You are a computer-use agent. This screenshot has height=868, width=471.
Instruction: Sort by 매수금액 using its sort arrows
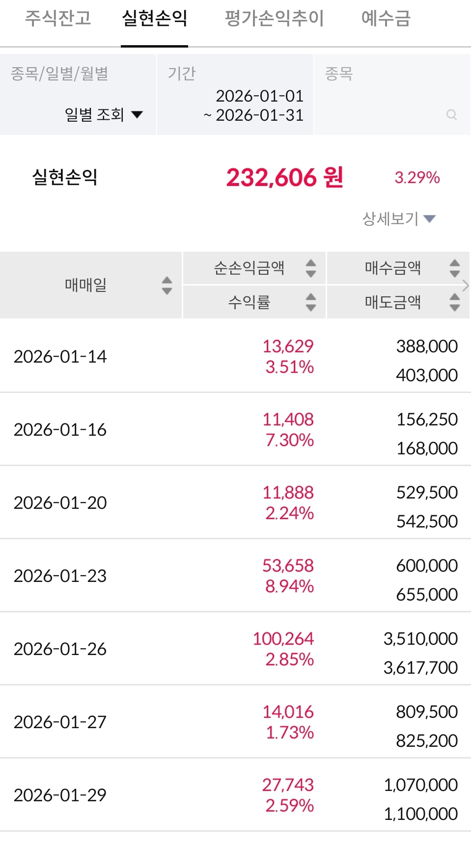[454, 268]
